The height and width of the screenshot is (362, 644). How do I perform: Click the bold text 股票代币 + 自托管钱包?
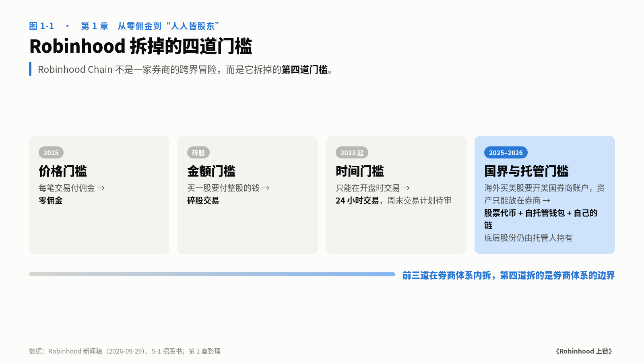click(524, 213)
